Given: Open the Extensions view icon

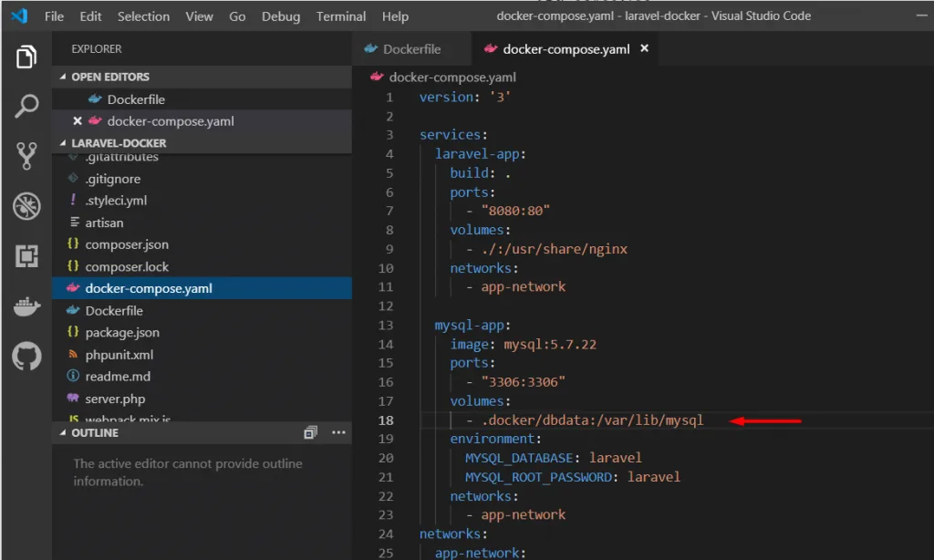Looking at the screenshot, I should (26, 256).
